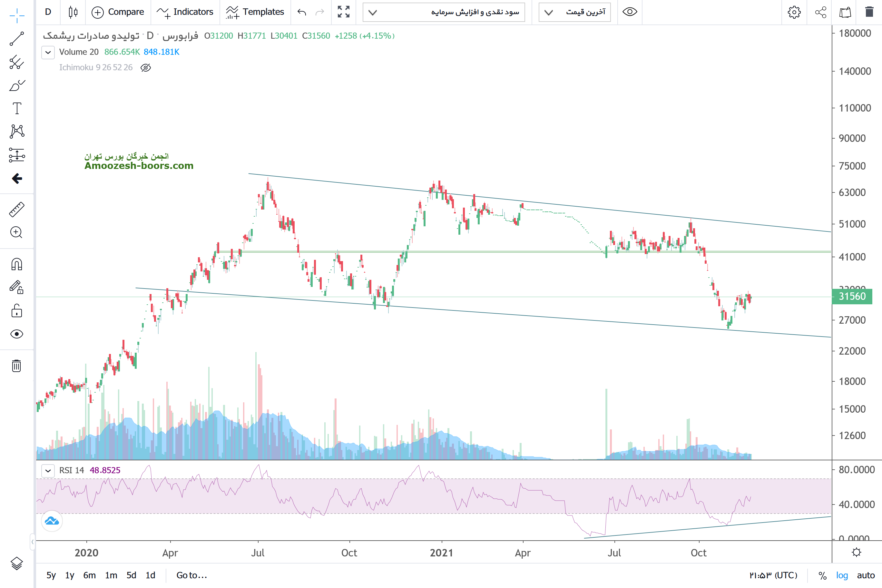
Task: Open the ruler measure tool
Action: coord(16,209)
